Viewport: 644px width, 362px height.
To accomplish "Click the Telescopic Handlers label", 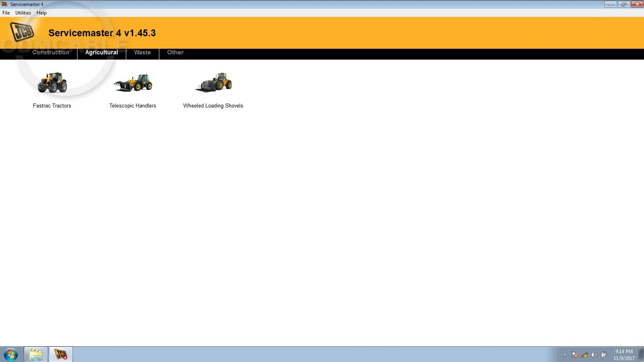I will (133, 106).
